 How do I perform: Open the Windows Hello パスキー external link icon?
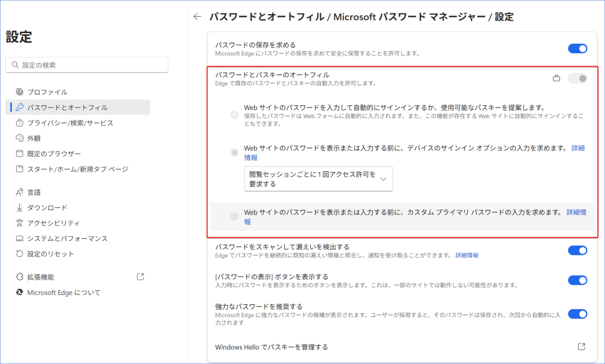581,346
